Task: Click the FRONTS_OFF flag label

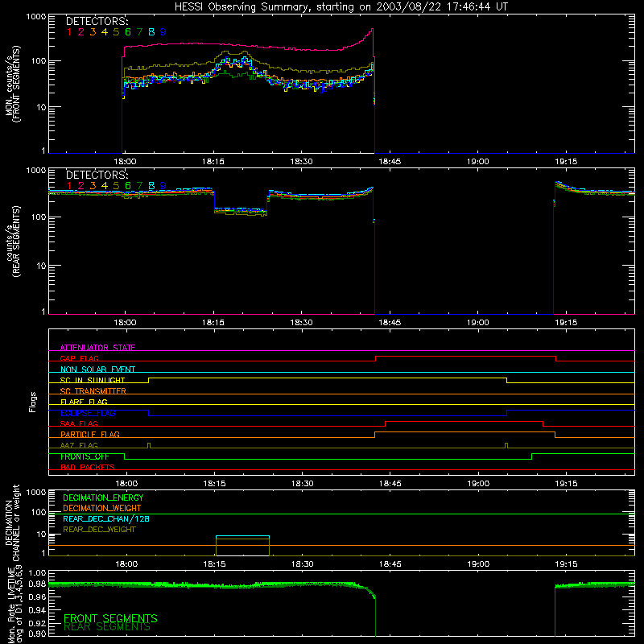Action: [x=85, y=456]
